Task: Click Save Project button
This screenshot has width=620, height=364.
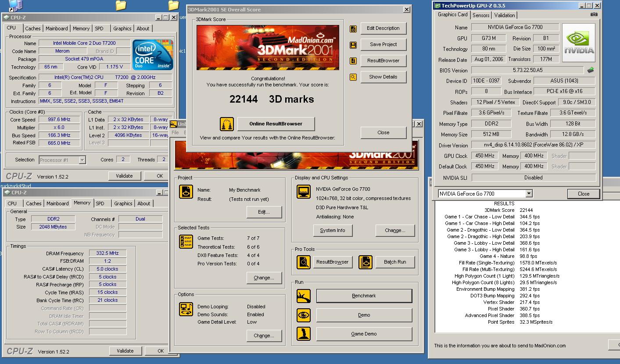Action: [x=383, y=44]
